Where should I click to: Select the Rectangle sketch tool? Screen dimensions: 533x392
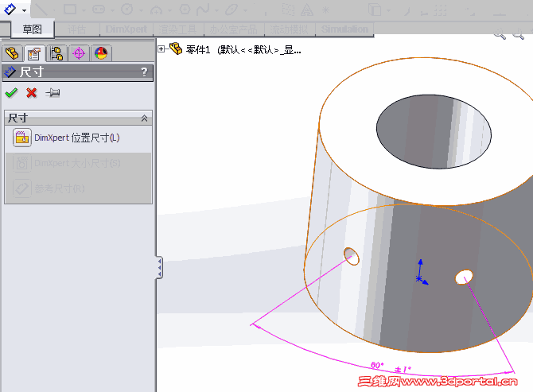tap(70, 10)
